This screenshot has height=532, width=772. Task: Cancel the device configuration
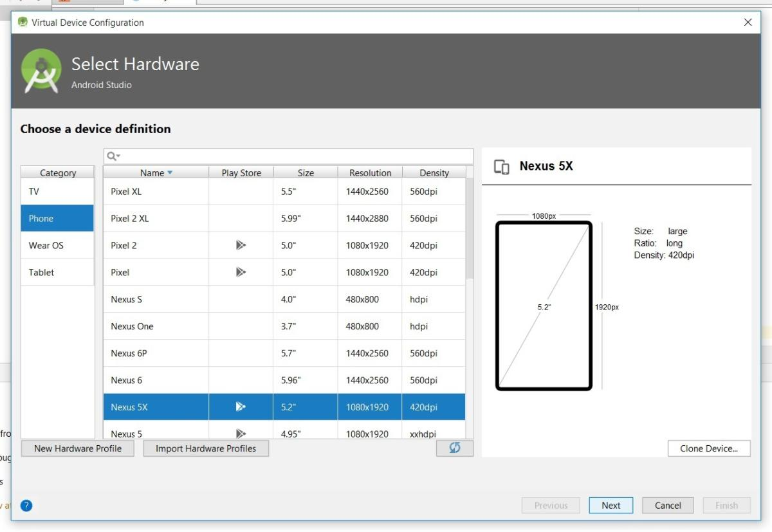pyautogui.click(x=668, y=506)
